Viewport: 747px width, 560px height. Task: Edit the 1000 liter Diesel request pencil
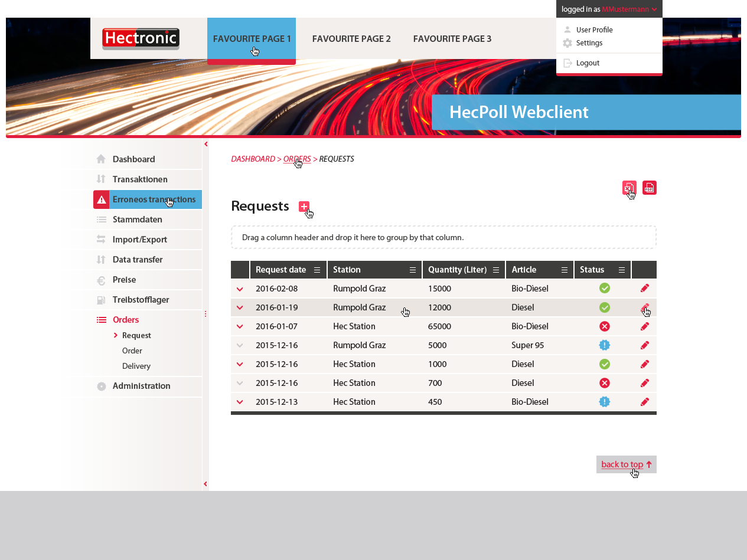click(645, 364)
